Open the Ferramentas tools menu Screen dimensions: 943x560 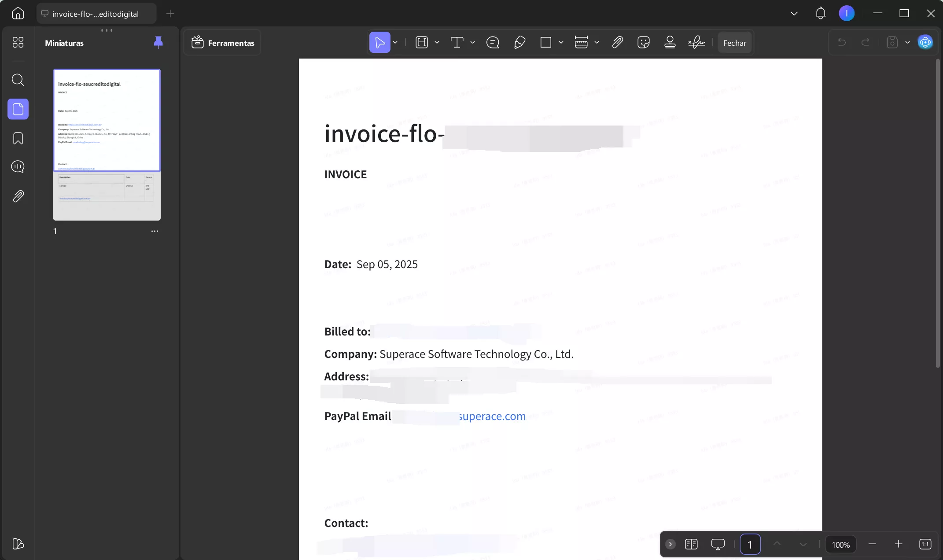pos(222,43)
